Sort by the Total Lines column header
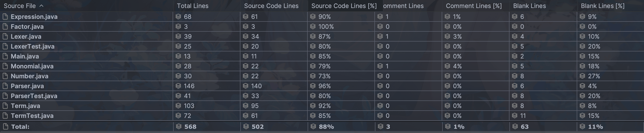 click(x=192, y=6)
